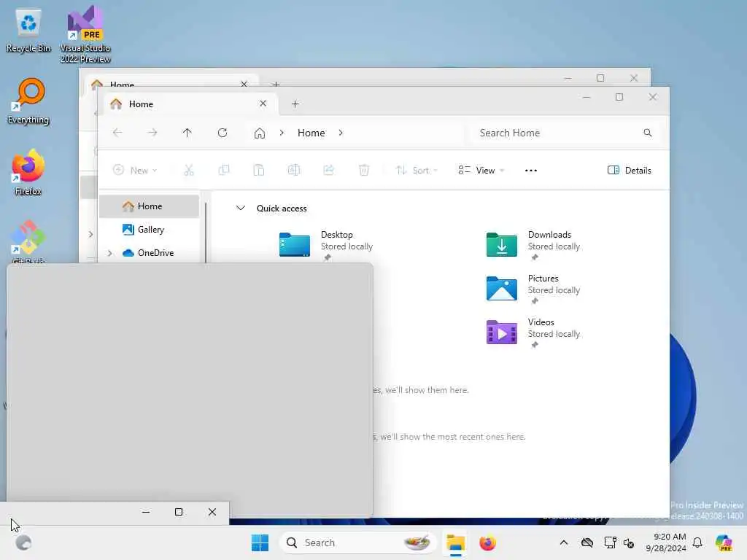
Task: Open the Videos folder
Action: coord(533,332)
